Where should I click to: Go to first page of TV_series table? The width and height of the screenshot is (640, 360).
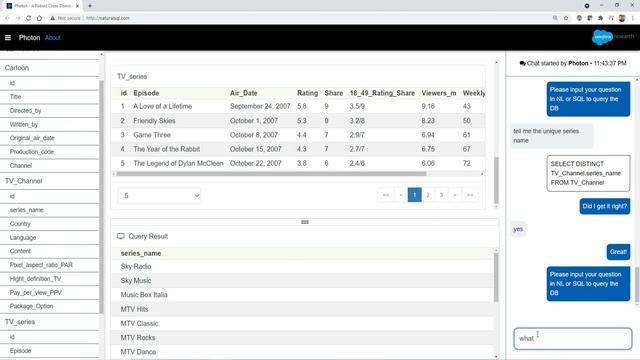pyautogui.click(x=386, y=195)
